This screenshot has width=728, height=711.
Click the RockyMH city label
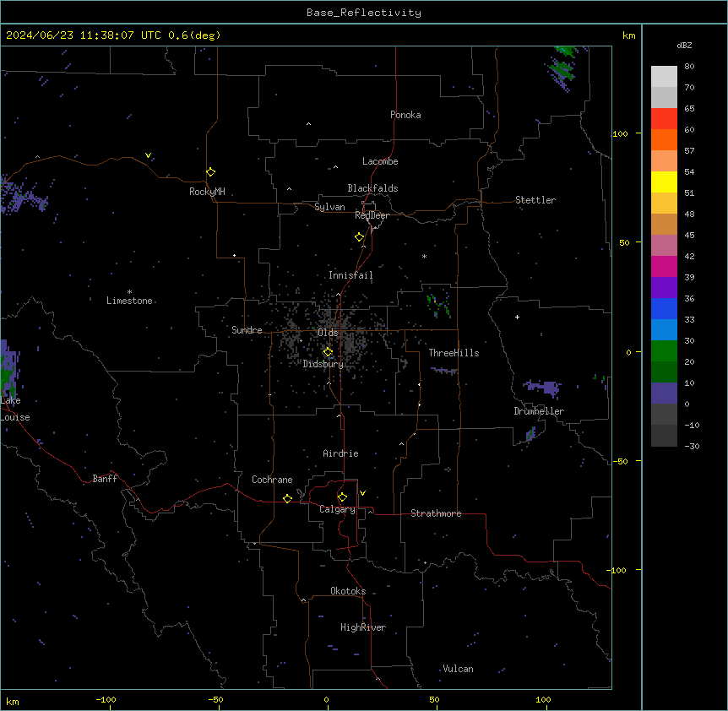click(207, 192)
